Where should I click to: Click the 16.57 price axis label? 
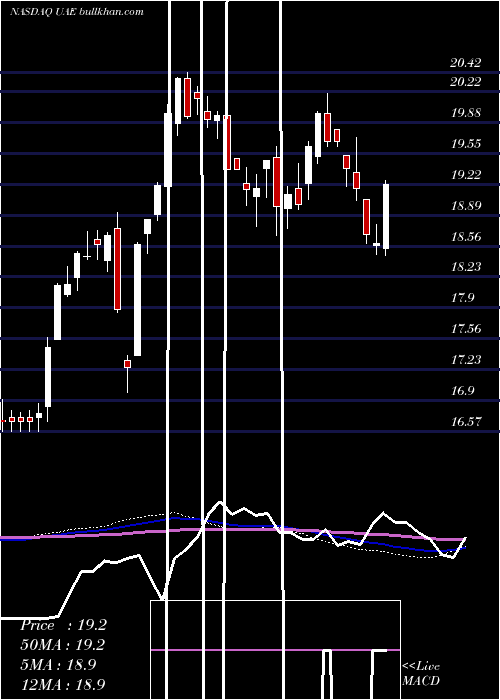coord(466,421)
